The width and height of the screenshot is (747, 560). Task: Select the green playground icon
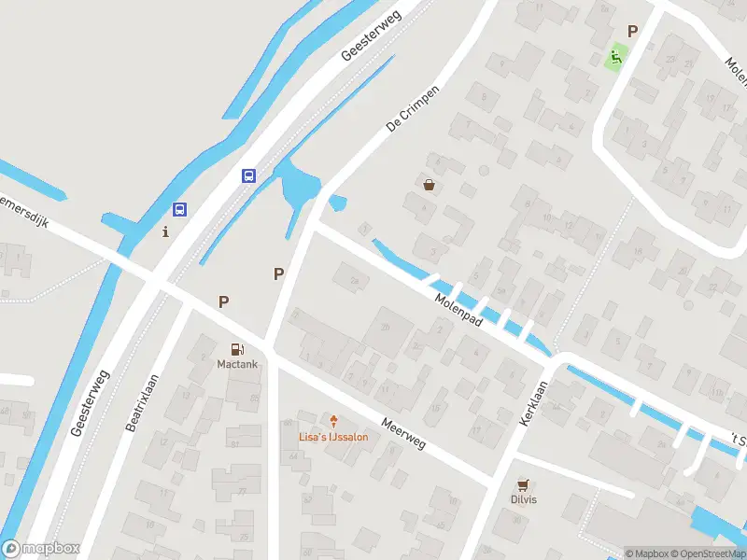(616, 58)
